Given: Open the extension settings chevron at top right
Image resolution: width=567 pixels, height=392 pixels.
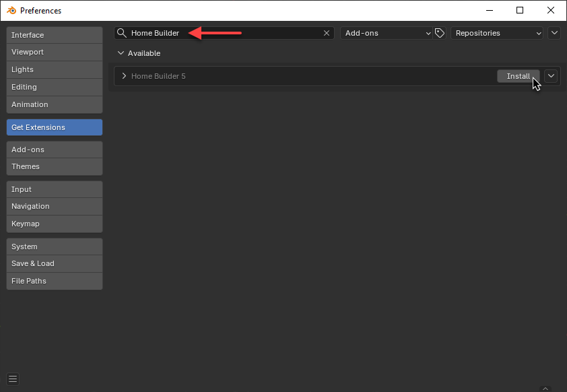Looking at the screenshot, I should coord(554,33).
